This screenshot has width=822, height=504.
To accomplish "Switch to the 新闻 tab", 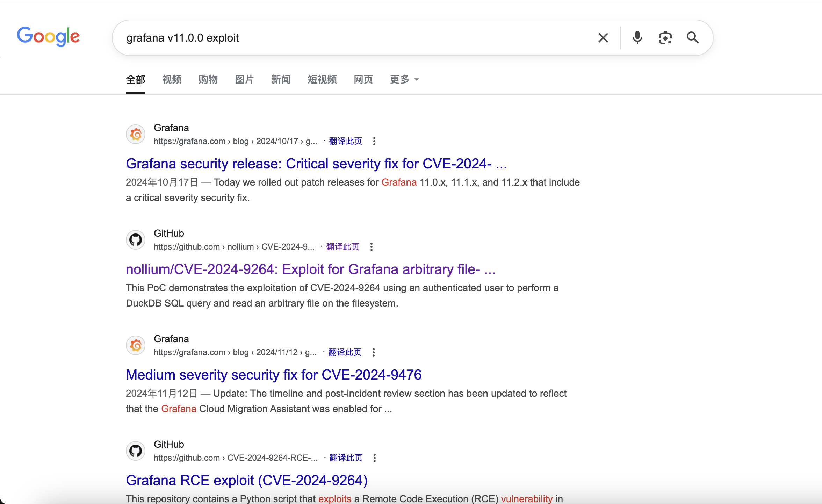I will [x=281, y=80].
